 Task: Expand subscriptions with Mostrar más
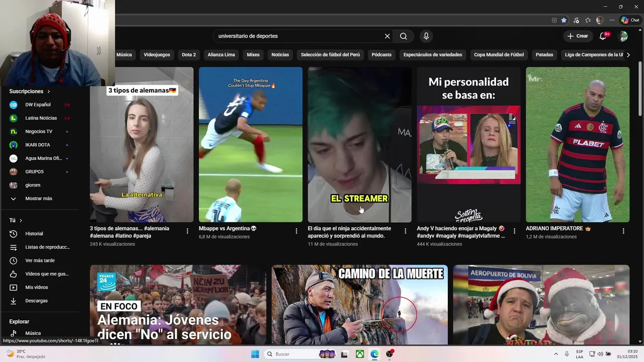click(x=39, y=199)
